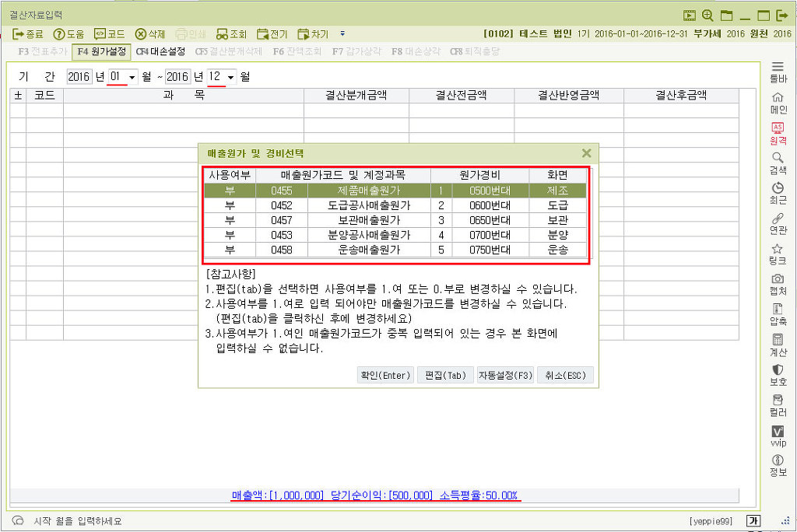This screenshot has height=532, width=797.
Task: Click the video icon in title bar
Action: [689, 16]
